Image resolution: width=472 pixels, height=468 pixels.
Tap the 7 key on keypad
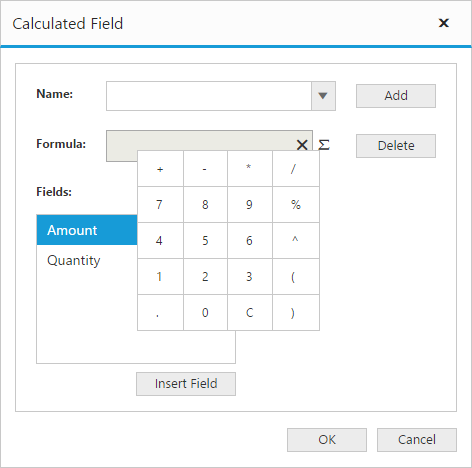coord(160,205)
